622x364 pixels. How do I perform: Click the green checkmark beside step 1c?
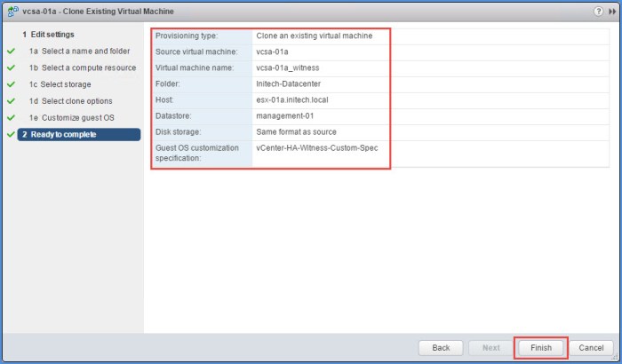[11, 84]
